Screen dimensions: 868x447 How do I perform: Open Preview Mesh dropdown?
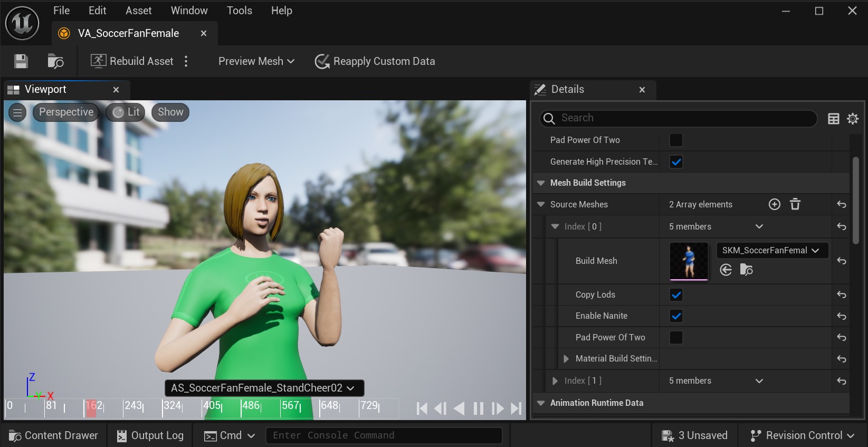(256, 61)
